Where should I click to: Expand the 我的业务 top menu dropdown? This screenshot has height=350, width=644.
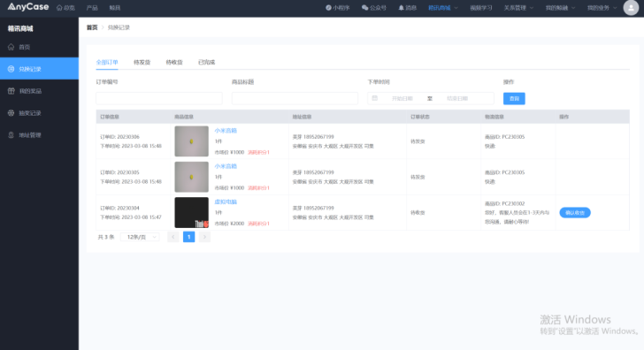(602, 8)
